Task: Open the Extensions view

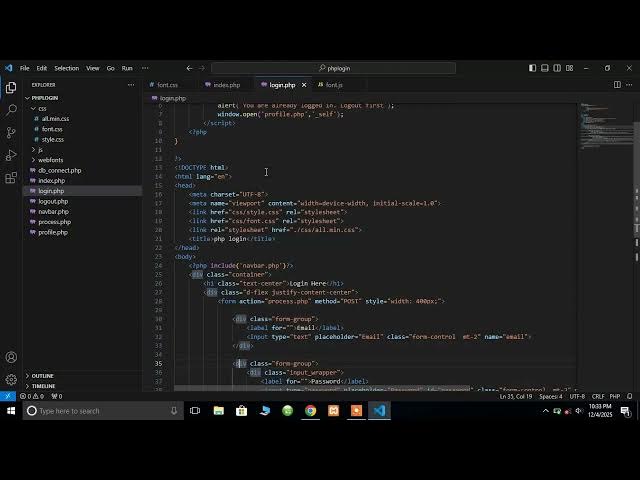Action: (11, 178)
